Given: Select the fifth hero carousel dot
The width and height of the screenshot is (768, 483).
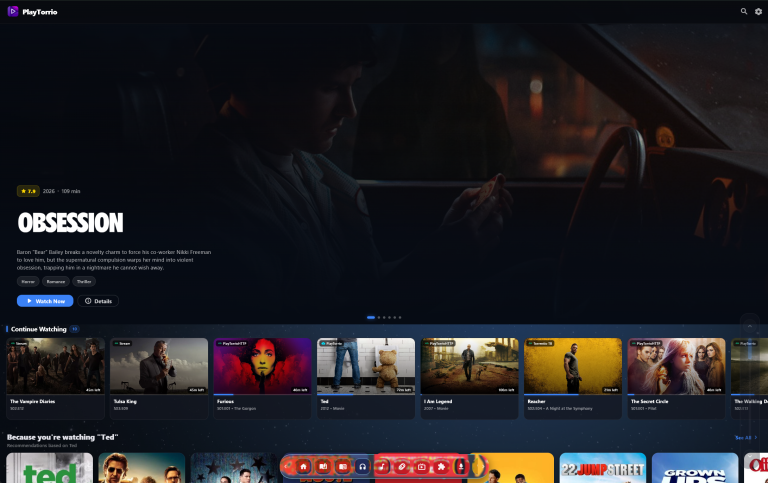Looking at the screenshot, I should coord(395,317).
